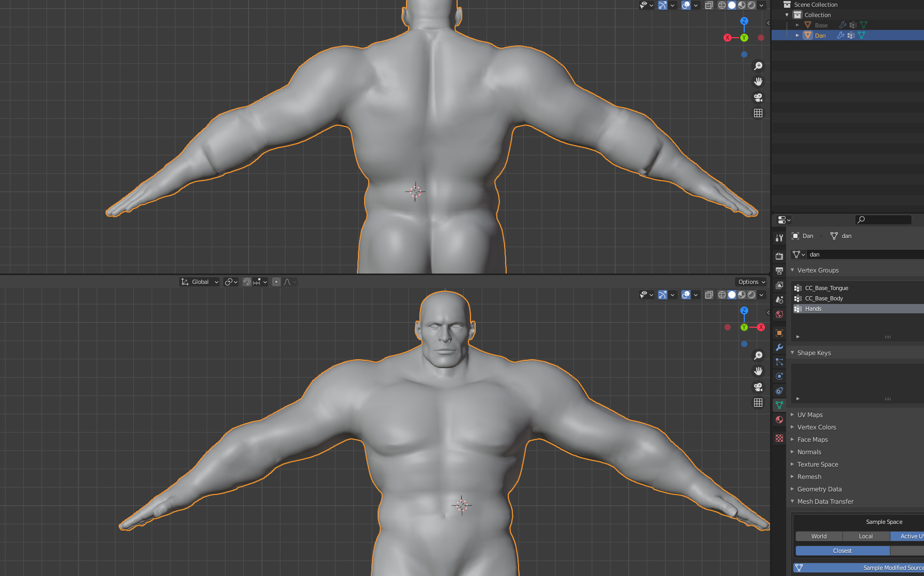Expand the Base object in outliner
Viewport: 924px width, 576px height.
pyautogui.click(x=797, y=25)
